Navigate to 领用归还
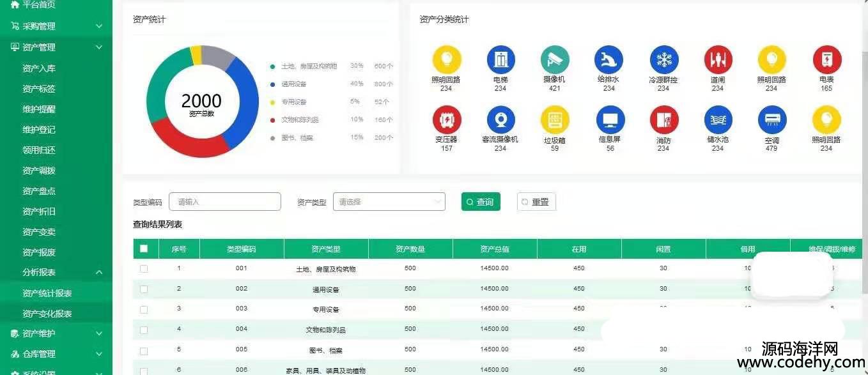868x375 pixels. [39, 150]
